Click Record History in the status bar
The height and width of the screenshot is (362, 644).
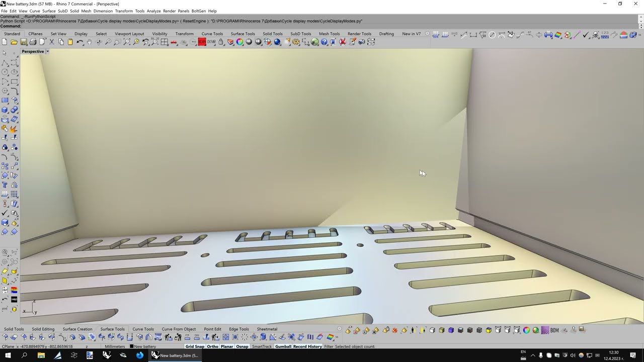tap(306, 346)
